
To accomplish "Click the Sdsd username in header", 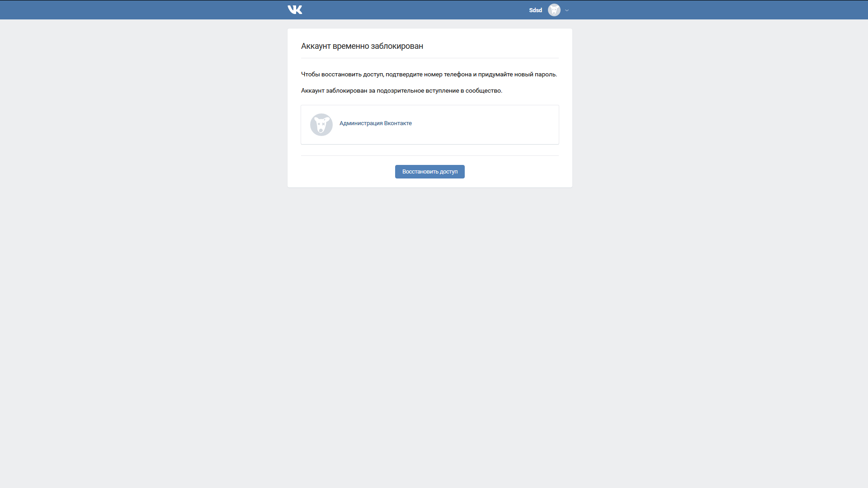I will [535, 10].
